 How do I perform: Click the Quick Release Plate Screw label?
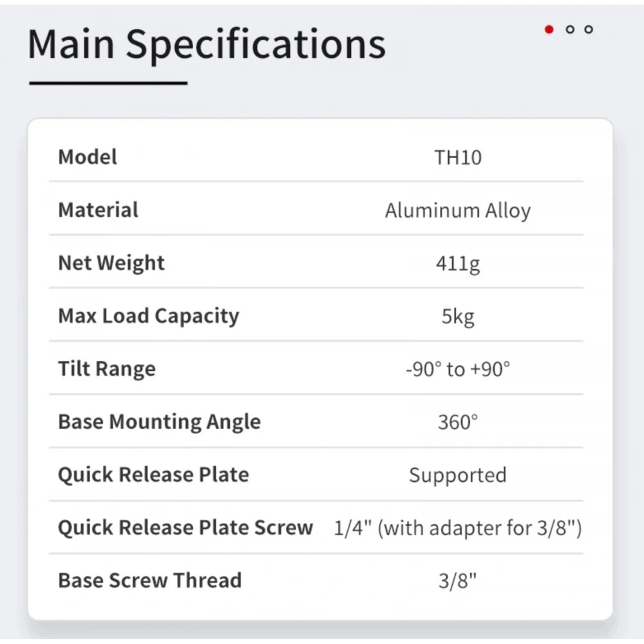[185, 527]
